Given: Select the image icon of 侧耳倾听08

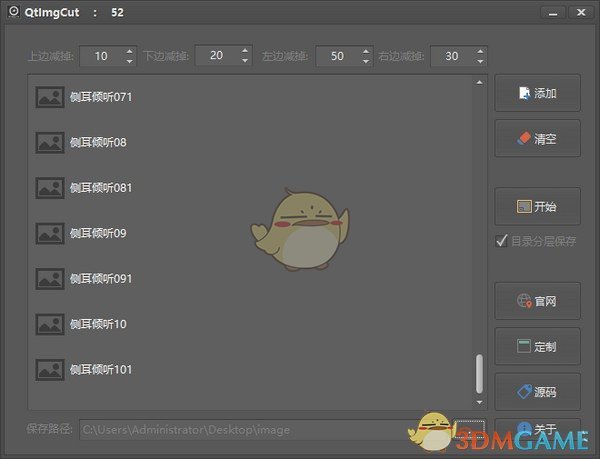Looking at the screenshot, I should click(50, 142).
